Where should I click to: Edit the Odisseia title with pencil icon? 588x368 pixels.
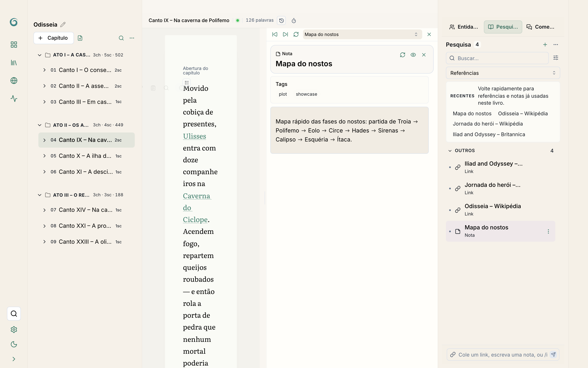click(x=63, y=25)
